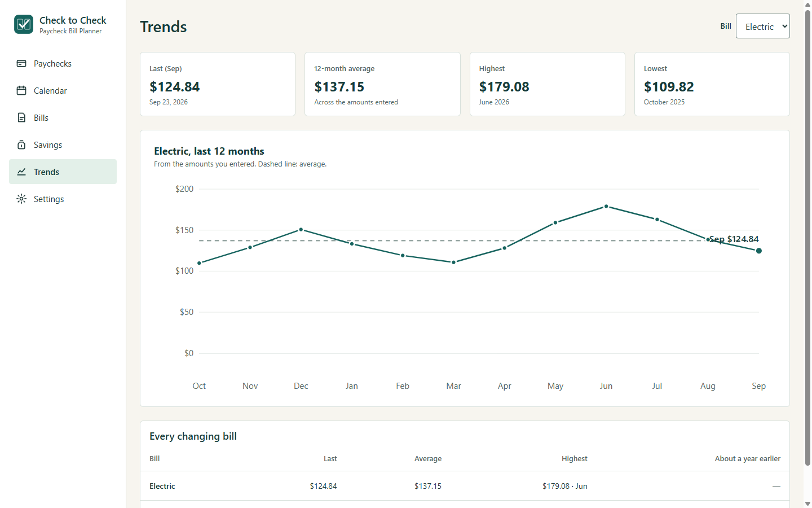Screen dimensions: 812x508
Task: Open the Bill dropdown showing Electric
Action: [x=762, y=26]
